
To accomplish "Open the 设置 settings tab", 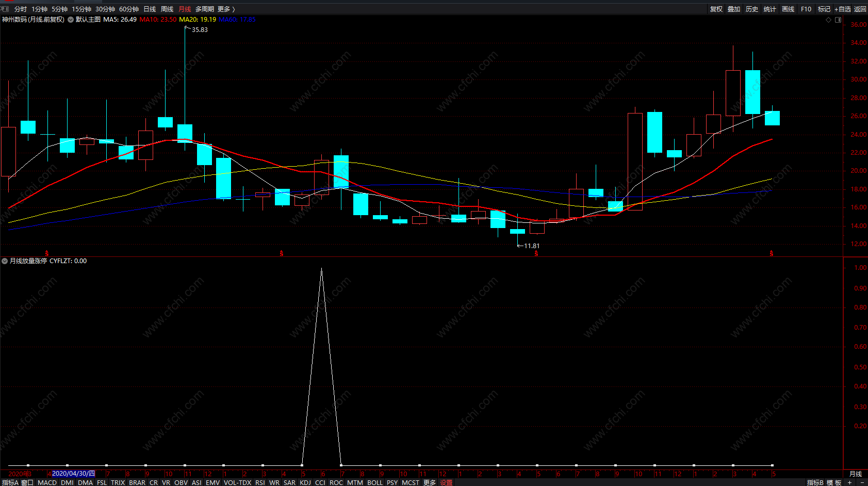I will coord(446,482).
